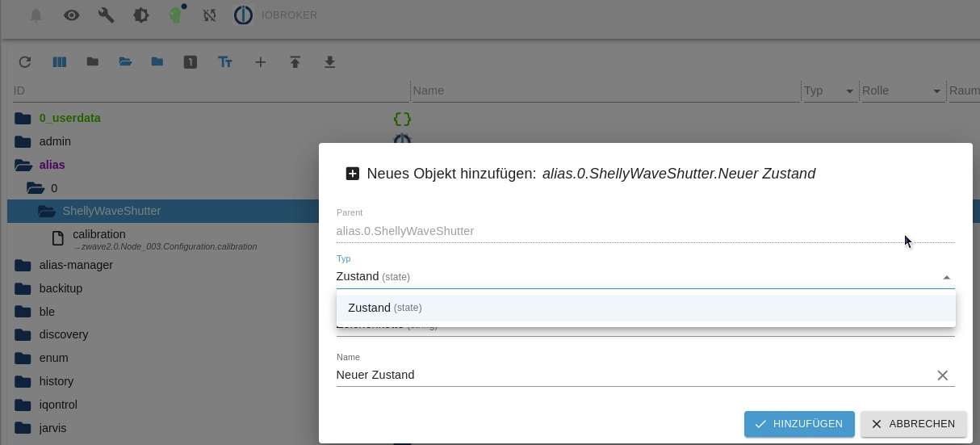Select the calibration tree entry
Image resolution: width=980 pixels, height=445 pixels.
pos(98,235)
